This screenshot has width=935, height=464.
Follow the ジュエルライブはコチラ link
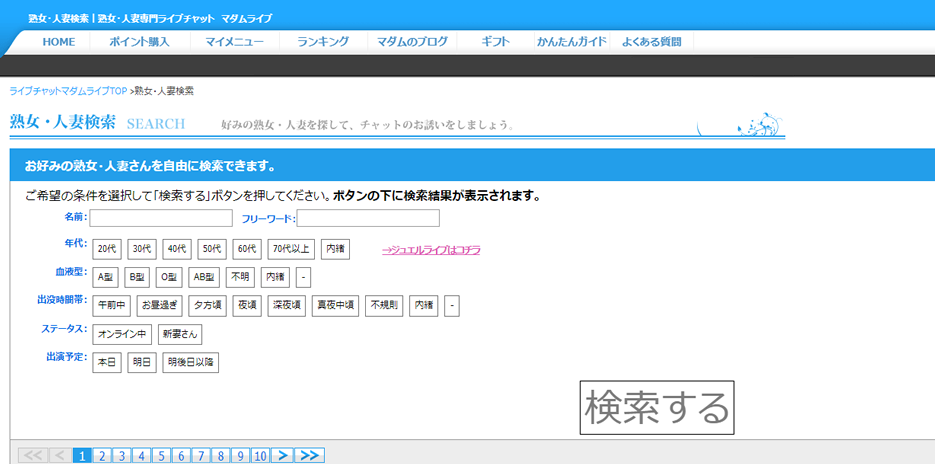(430, 250)
